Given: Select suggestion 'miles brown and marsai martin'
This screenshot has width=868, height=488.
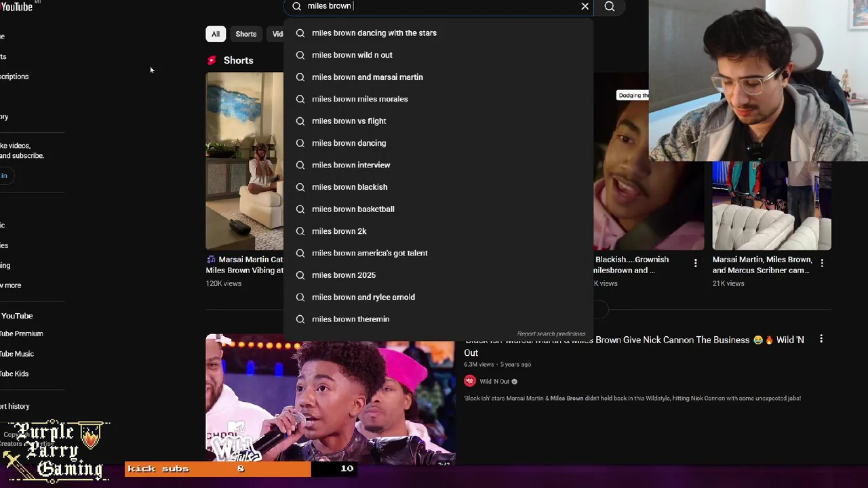Looking at the screenshot, I should pyautogui.click(x=438, y=77).
